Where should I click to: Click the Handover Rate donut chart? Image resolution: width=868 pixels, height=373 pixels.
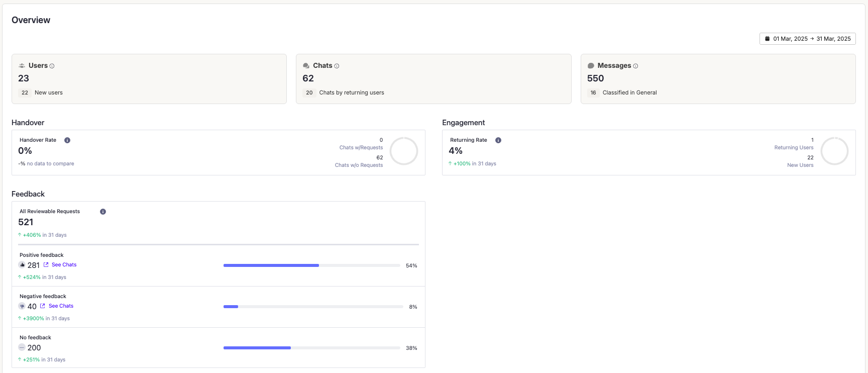pyautogui.click(x=404, y=151)
